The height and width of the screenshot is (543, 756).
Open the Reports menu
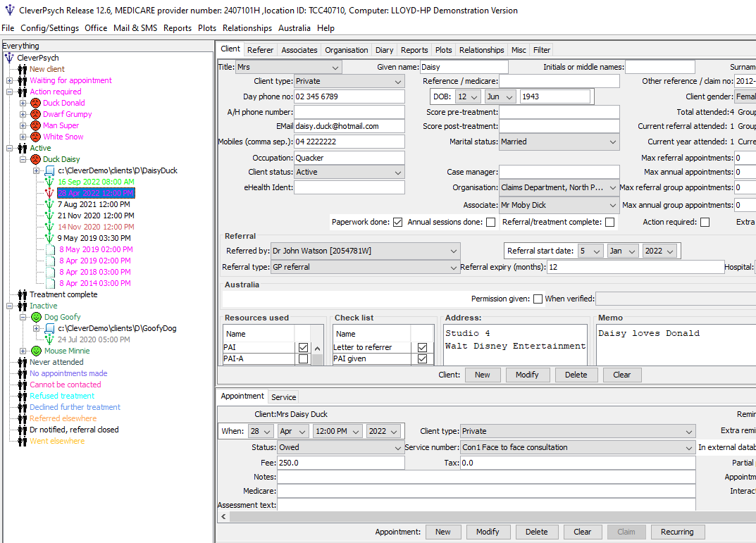[177, 28]
